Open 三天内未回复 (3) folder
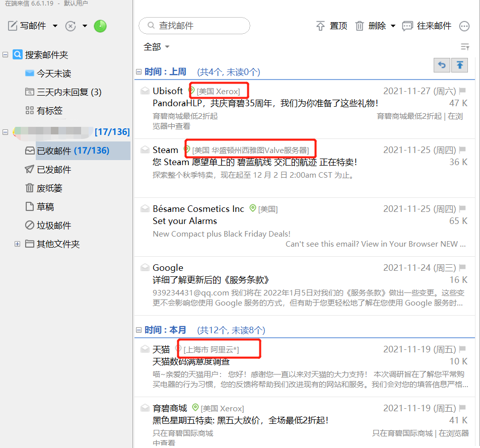 [x=63, y=92]
